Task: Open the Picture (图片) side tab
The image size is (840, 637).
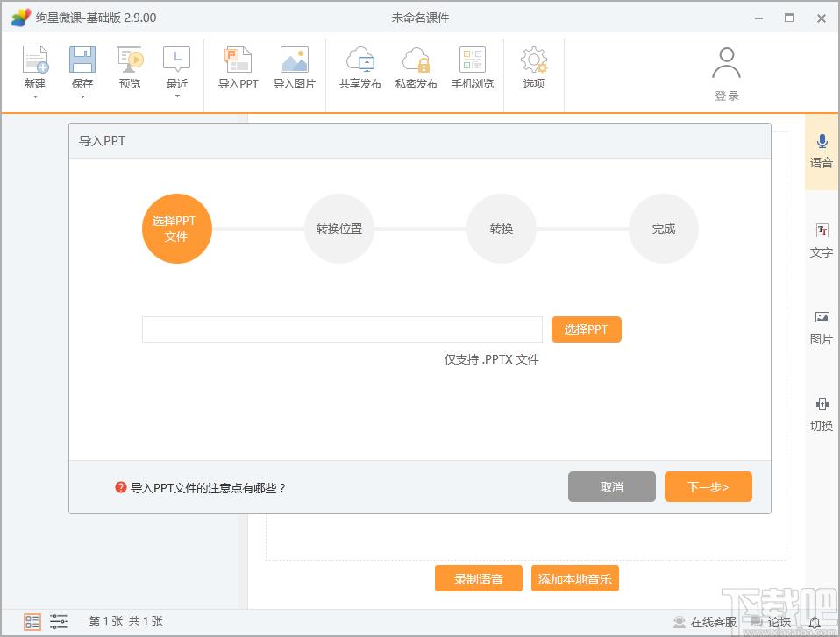Action: click(822, 328)
